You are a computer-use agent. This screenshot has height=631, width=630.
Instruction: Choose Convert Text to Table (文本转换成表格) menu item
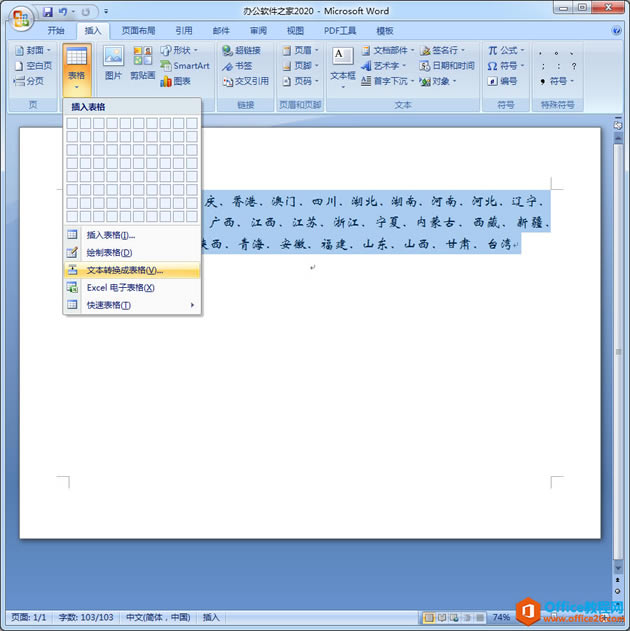(x=132, y=270)
